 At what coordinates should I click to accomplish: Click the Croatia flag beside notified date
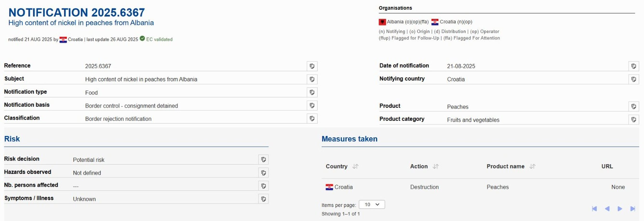(x=63, y=40)
